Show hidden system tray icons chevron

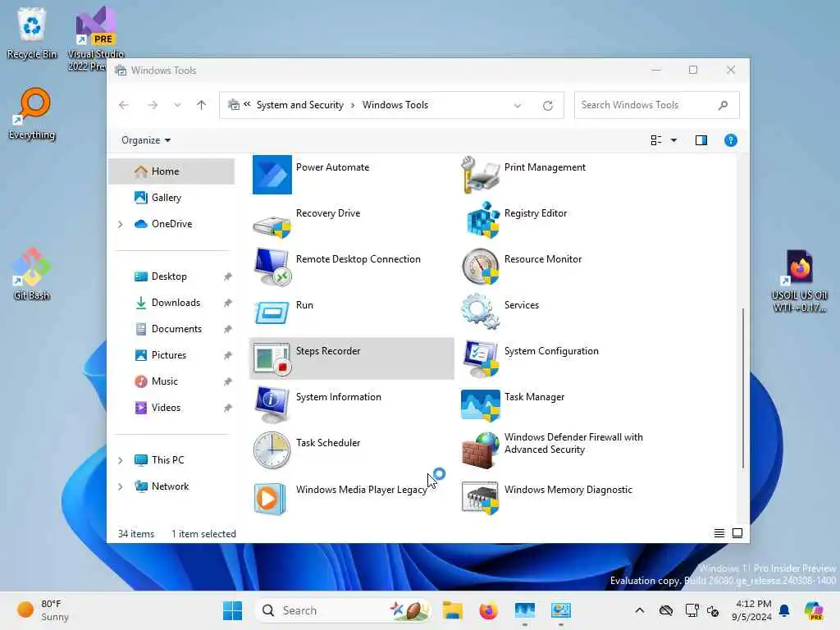[x=640, y=610]
